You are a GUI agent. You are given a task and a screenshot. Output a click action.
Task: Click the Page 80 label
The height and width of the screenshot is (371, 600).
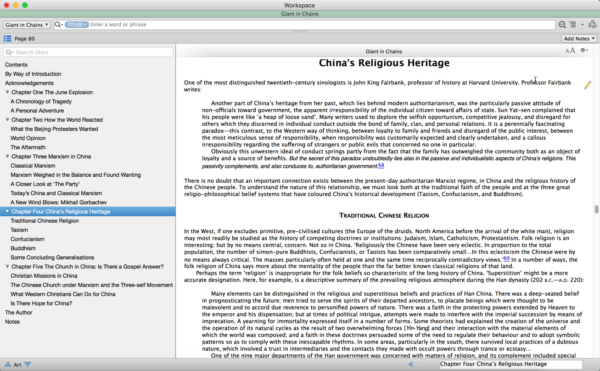pyautogui.click(x=24, y=39)
